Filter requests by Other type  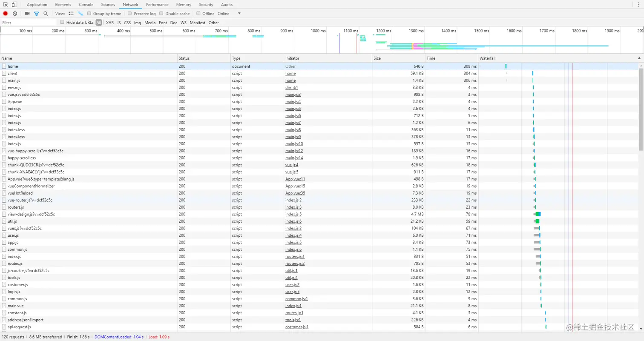[x=214, y=23]
